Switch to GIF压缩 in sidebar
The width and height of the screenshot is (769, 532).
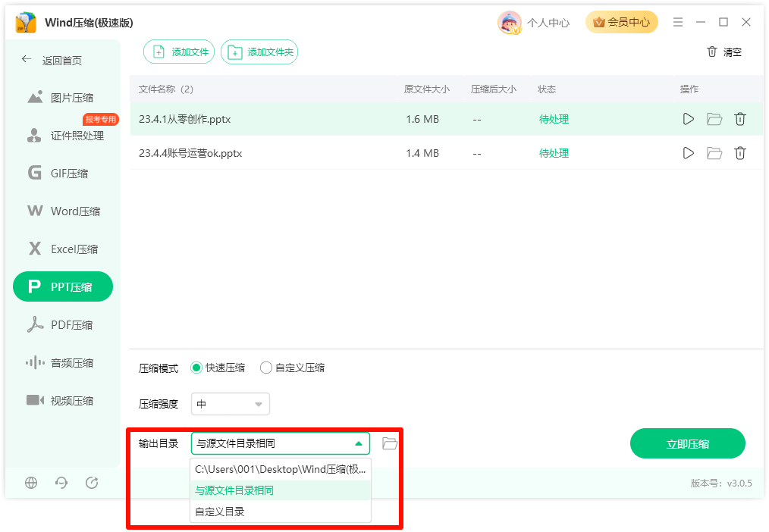click(x=58, y=174)
